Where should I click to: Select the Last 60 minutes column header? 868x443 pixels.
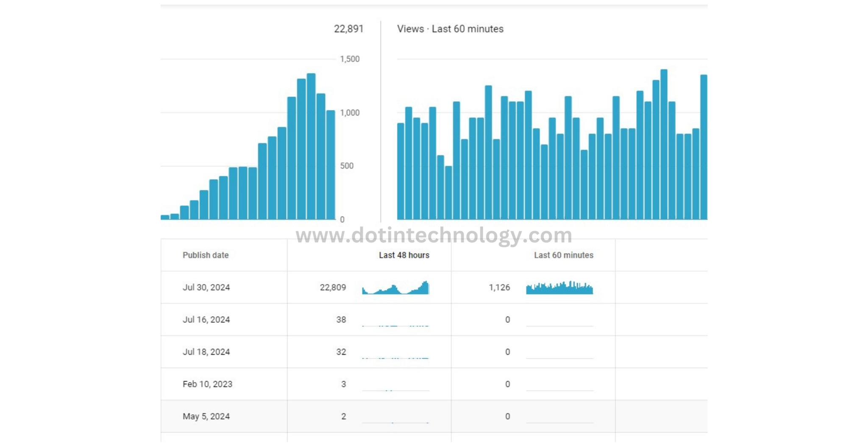[x=563, y=255]
